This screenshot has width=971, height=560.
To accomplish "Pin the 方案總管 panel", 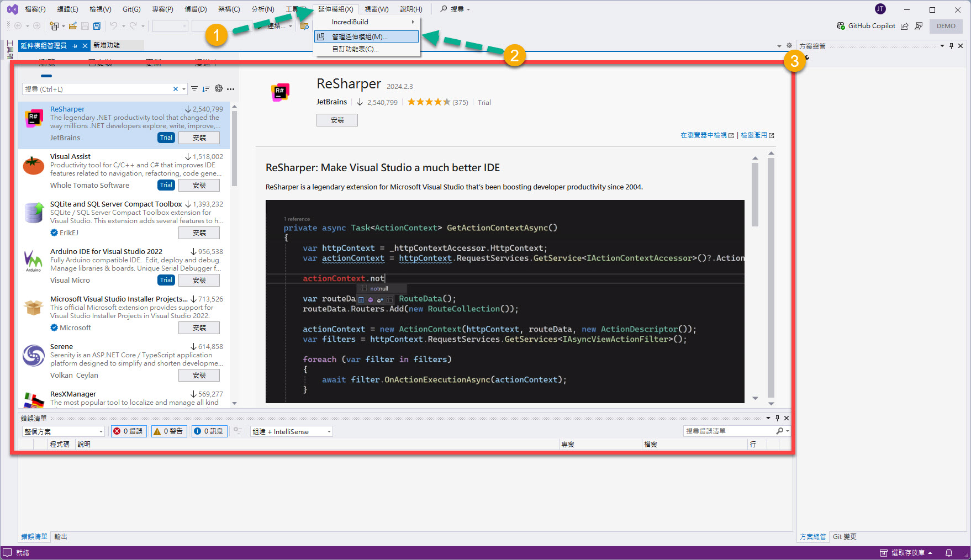I will coord(951,46).
